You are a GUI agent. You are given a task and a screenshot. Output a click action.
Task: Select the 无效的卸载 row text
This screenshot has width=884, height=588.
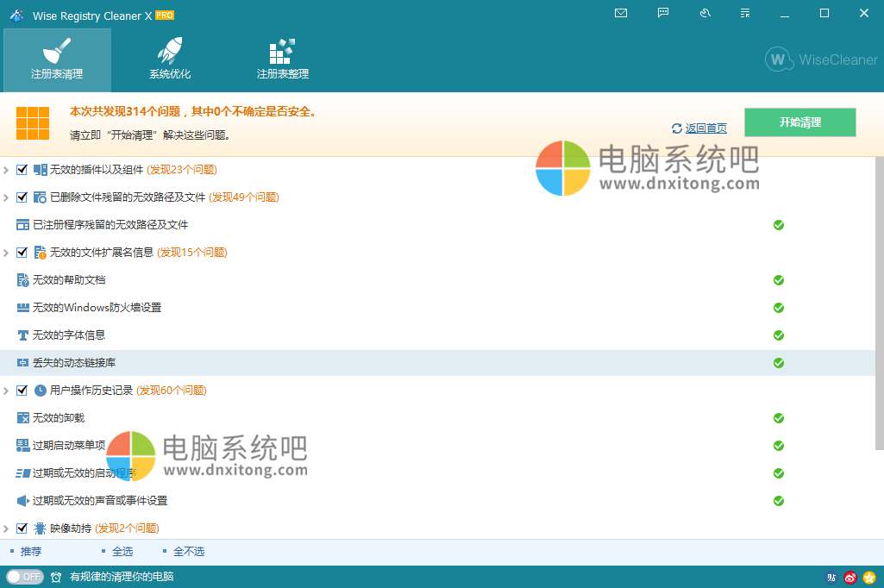(59, 418)
